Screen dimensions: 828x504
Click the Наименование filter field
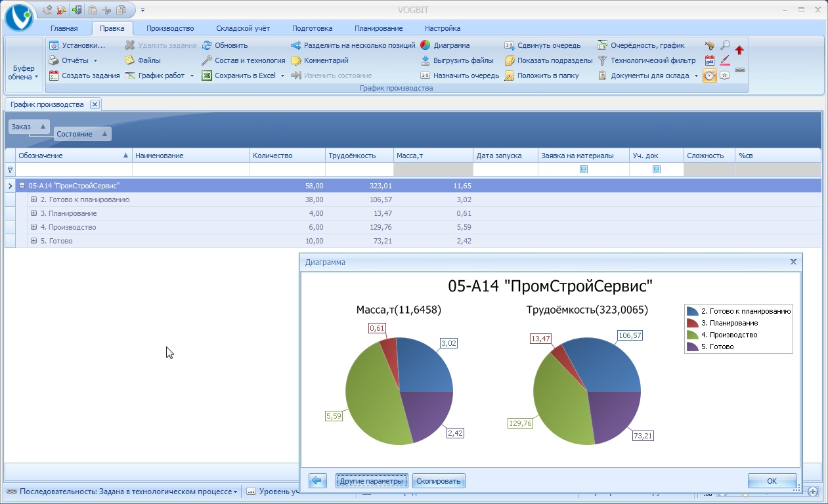point(191,169)
